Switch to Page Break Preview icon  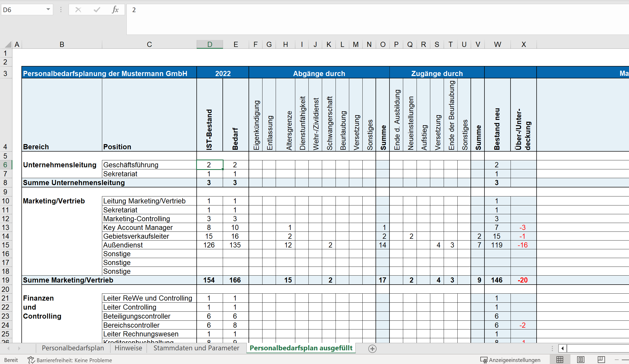click(x=601, y=360)
